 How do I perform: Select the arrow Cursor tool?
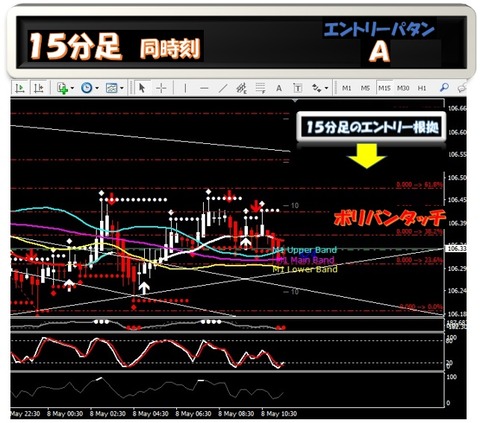coord(142,88)
